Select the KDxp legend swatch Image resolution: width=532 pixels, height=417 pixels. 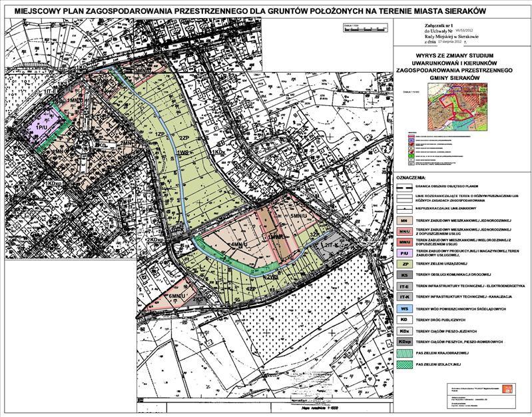pyautogui.click(x=404, y=342)
